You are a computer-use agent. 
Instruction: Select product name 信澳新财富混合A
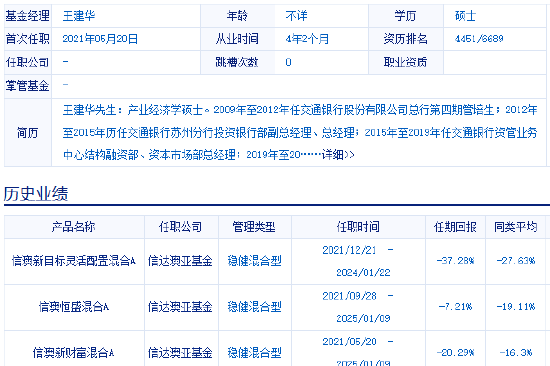tap(74, 352)
